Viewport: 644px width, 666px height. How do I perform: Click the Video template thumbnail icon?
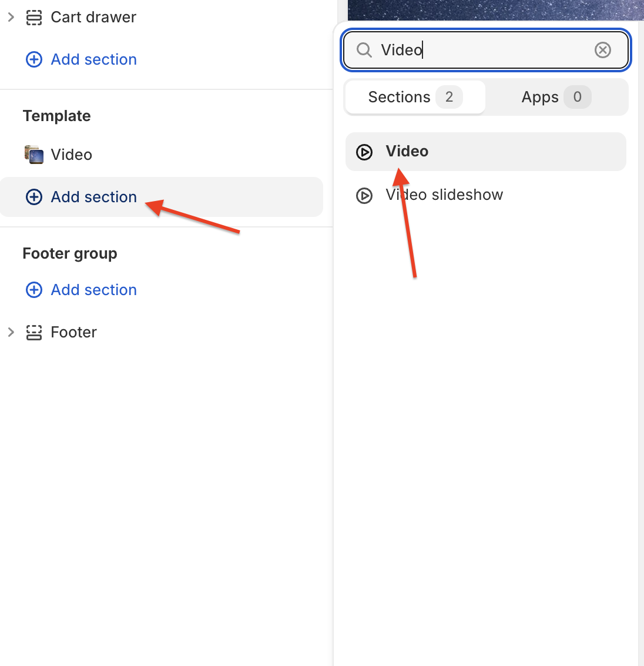point(34,155)
